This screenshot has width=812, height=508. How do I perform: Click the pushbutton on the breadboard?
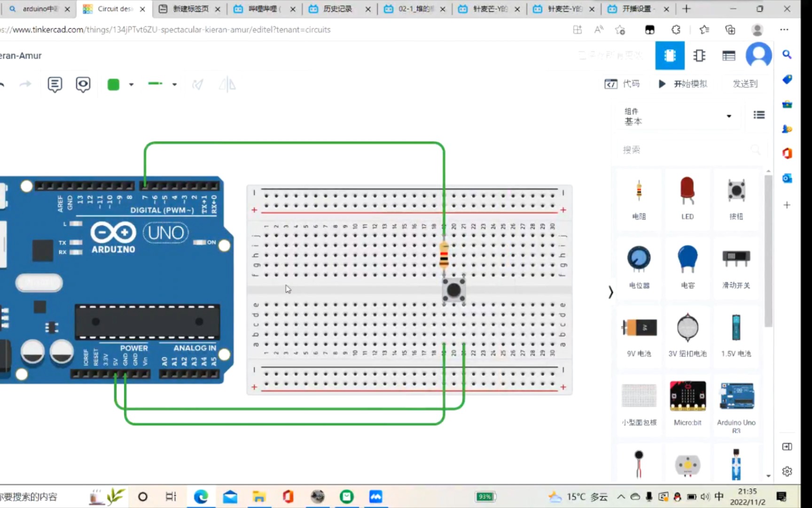click(453, 290)
